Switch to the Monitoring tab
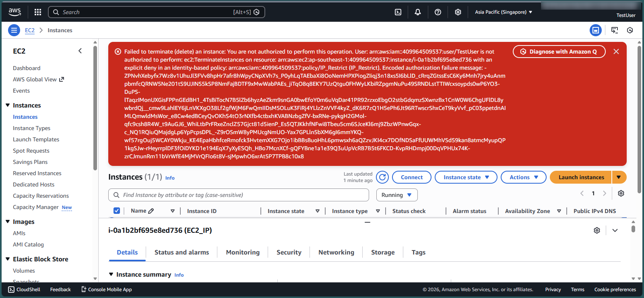 (243, 252)
